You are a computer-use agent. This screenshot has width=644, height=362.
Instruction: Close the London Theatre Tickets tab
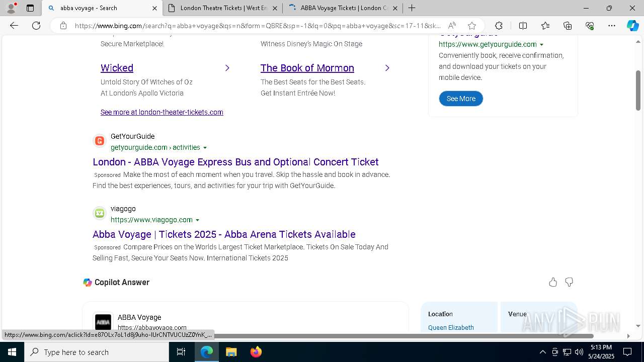[275, 8]
